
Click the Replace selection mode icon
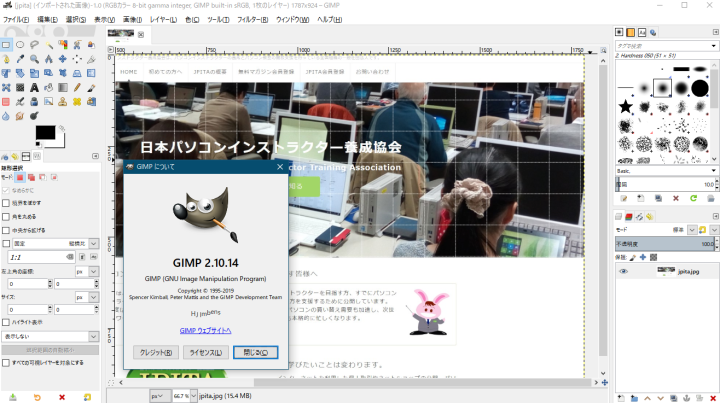pyautogui.click(x=22, y=177)
